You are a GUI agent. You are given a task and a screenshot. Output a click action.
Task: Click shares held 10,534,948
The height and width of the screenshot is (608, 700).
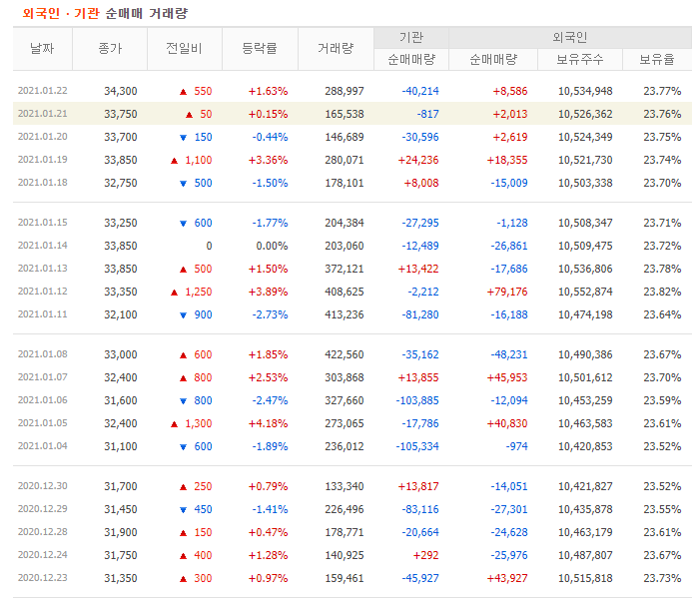585,91
